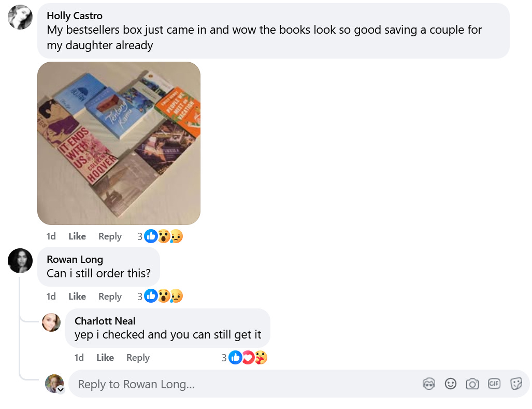The width and height of the screenshot is (532, 409).
Task: Open Rowan Long's profile name link
Action: pyautogui.click(x=75, y=259)
